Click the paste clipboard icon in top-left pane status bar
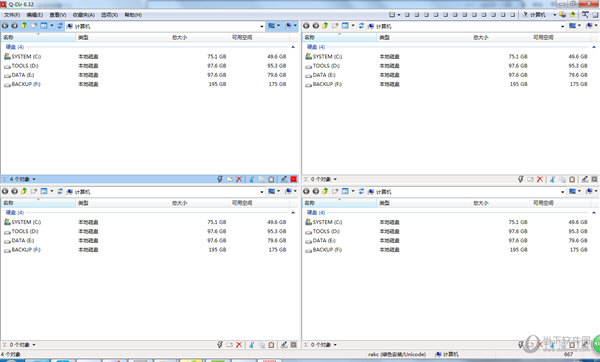 (271, 179)
